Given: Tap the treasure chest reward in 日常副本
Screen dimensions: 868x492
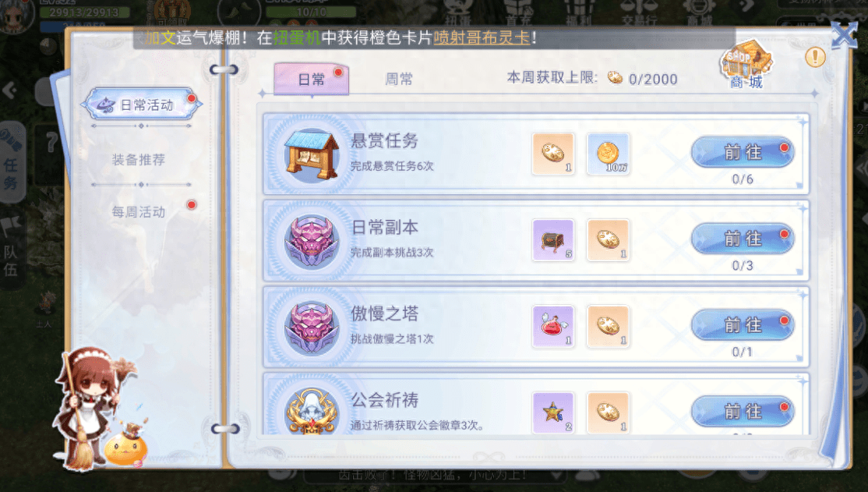Looking at the screenshot, I should tap(553, 240).
